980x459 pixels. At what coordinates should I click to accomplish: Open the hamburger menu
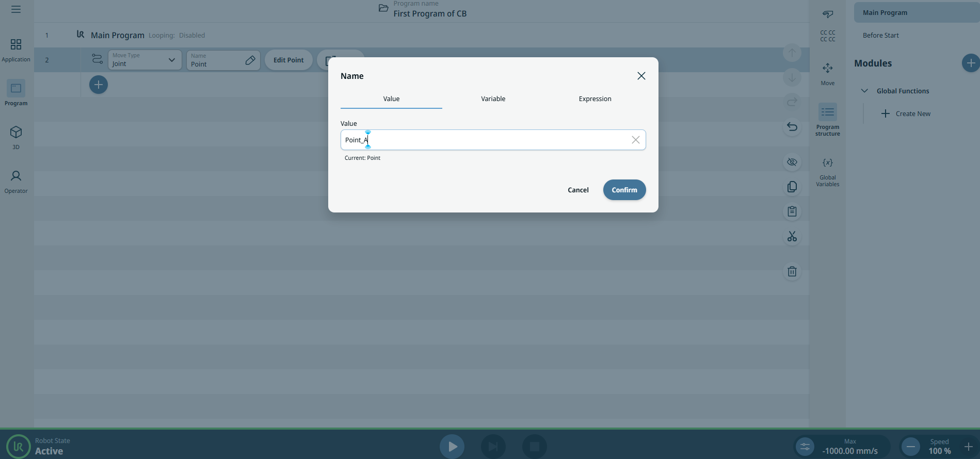[16, 9]
